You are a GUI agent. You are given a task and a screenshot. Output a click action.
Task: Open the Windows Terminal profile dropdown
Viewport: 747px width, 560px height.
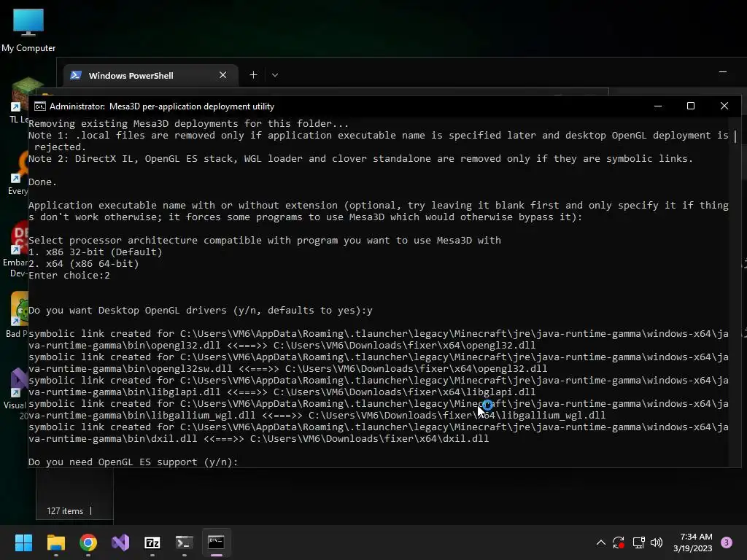coord(275,75)
